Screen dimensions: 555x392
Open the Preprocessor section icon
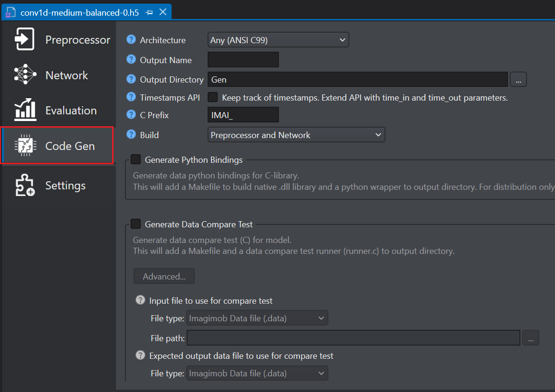pyautogui.click(x=24, y=39)
